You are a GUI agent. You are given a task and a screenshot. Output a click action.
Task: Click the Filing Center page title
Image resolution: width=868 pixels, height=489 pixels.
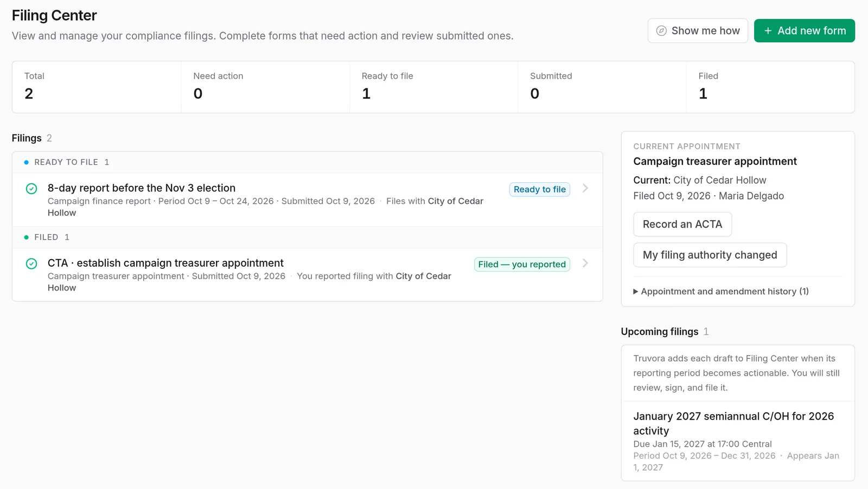coord(54,15)
